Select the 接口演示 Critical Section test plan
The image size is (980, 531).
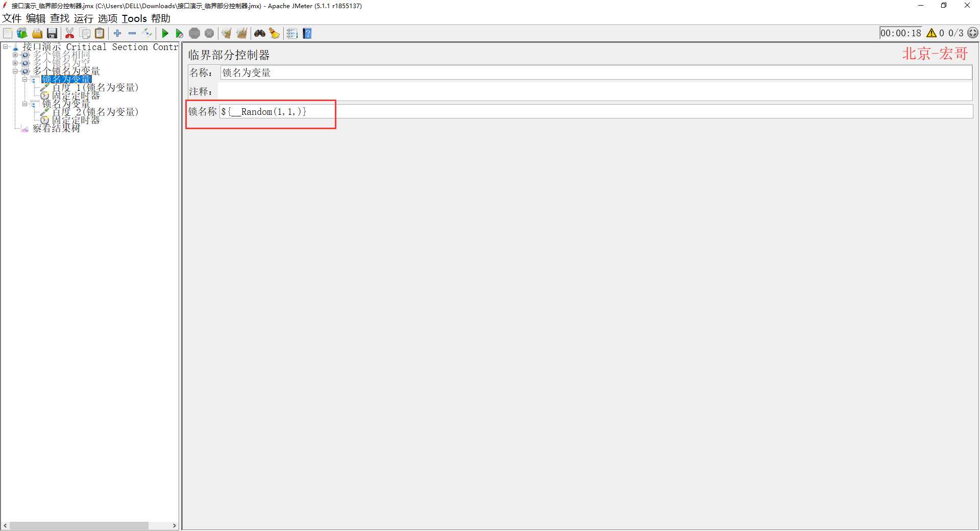pos(100,47)
